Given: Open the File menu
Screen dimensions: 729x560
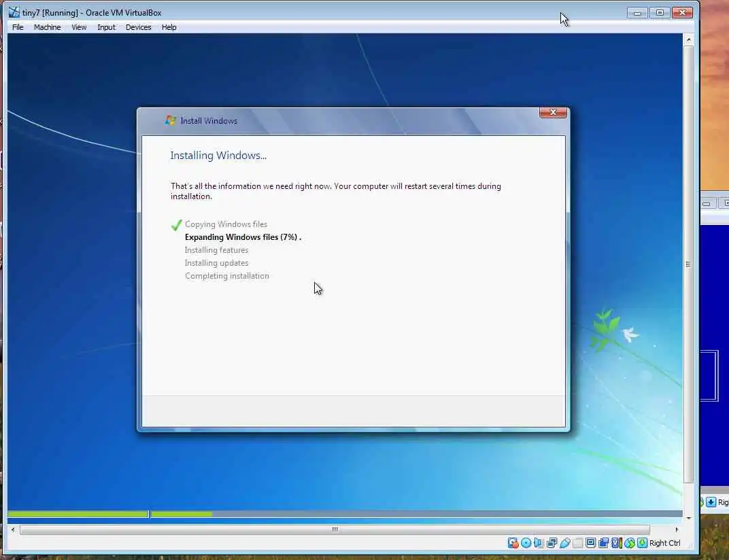Looking at the screenshot, I should pos(18,27).
